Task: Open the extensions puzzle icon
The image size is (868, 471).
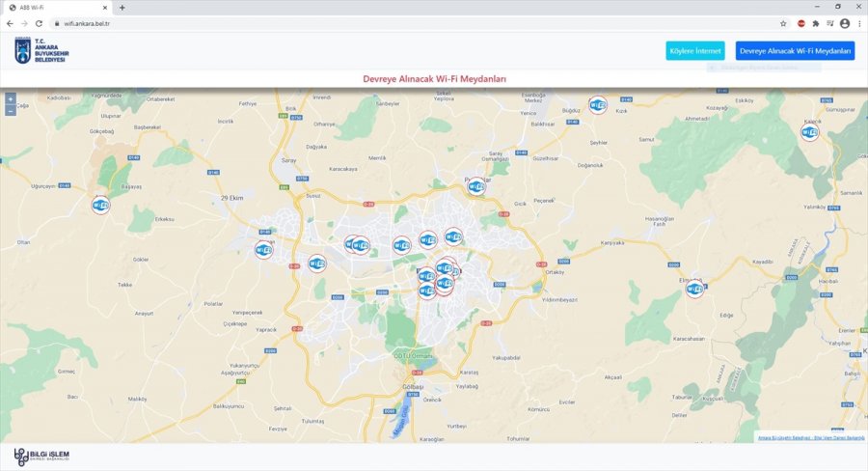Action: 815,23
